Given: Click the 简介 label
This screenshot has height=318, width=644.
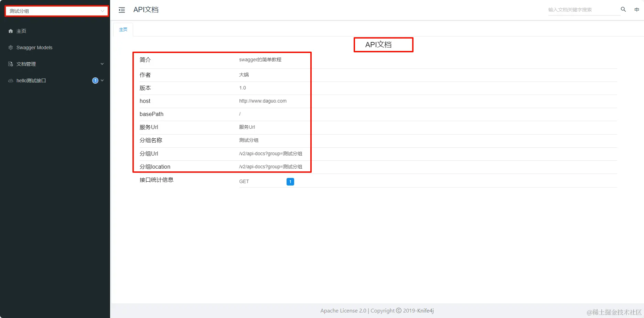Looking at the screenshot, I should tap(145, 60).
